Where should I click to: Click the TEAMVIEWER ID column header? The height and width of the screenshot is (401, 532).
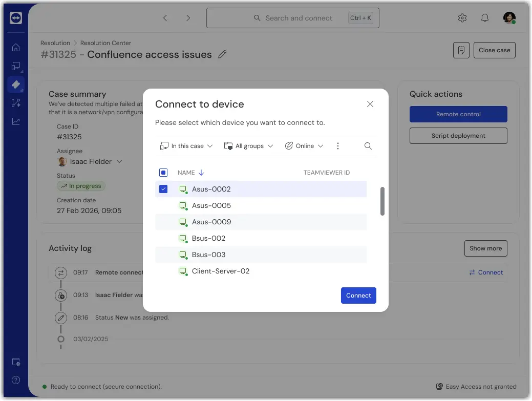(326, 173)
